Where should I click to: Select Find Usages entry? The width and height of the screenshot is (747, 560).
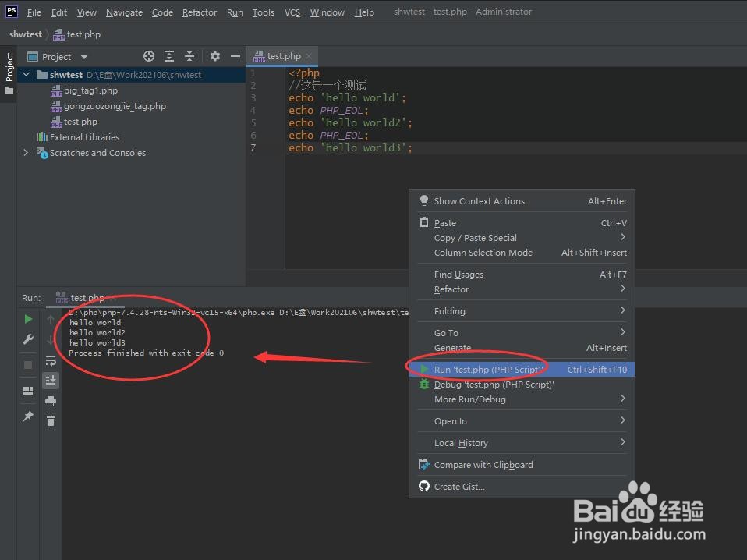coord(522,275)
